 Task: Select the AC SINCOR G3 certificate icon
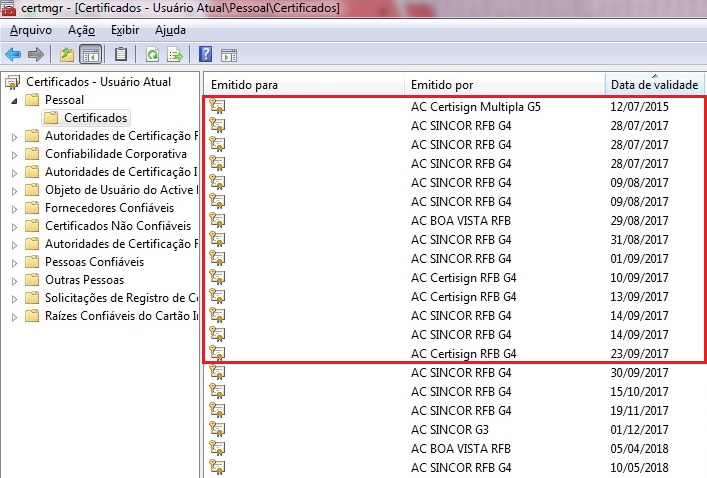[x=217, y=429]
